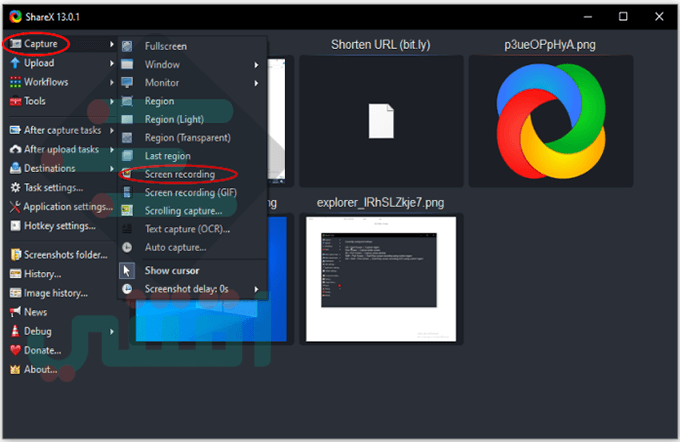Click the Region (Light) icon
This screenshot has width=680, height=442.
[127, 119]
